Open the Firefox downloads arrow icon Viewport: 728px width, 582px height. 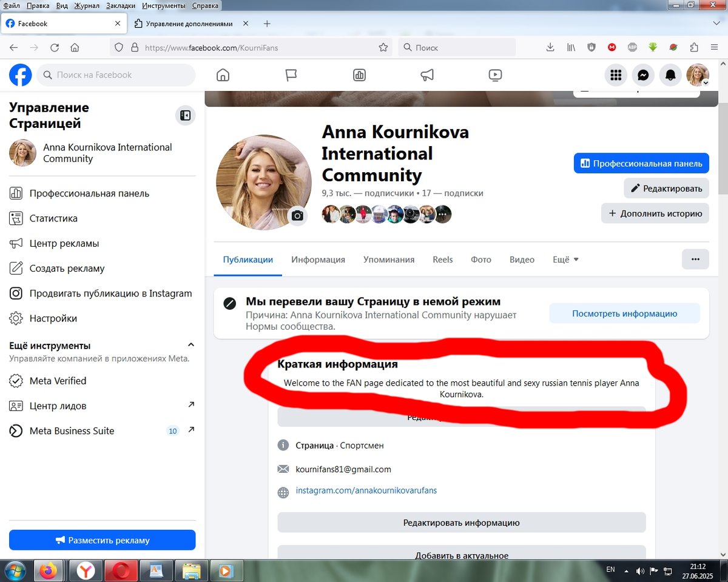(550, 47)
